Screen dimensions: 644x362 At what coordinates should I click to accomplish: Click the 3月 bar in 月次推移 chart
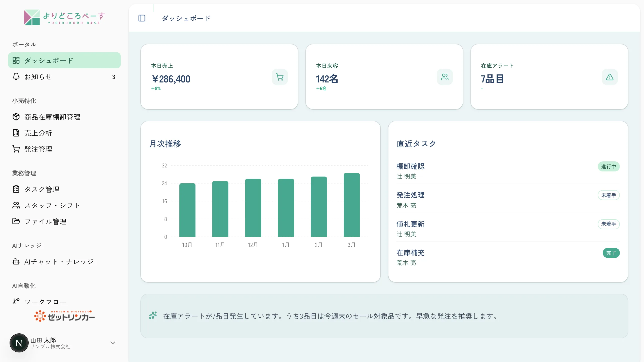352,205
